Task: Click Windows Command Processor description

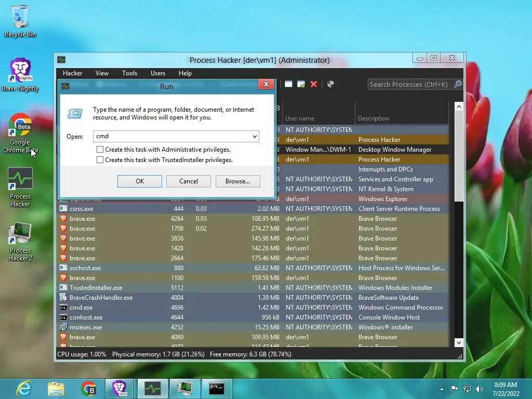Action: coord(401,308)
